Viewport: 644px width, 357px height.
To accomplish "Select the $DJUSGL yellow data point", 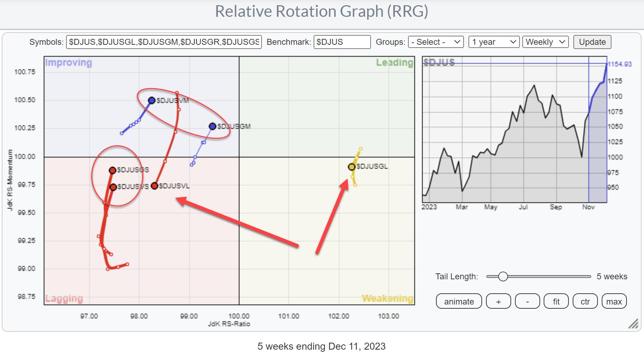I will click(x=351, y=167).
